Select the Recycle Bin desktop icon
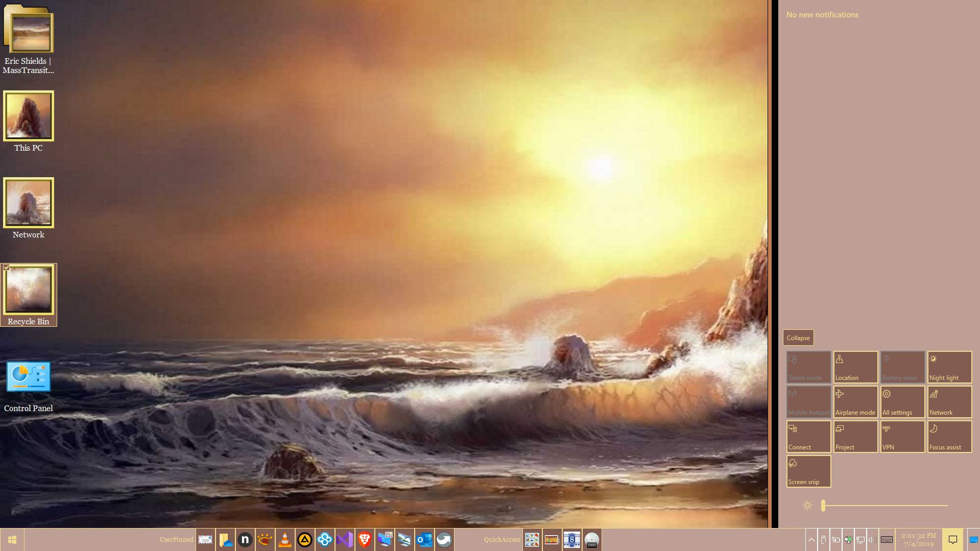980x551 pixels. [29, 295]
